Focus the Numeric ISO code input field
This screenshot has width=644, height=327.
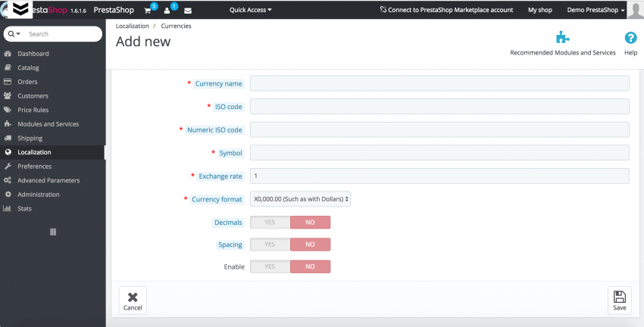439,129
